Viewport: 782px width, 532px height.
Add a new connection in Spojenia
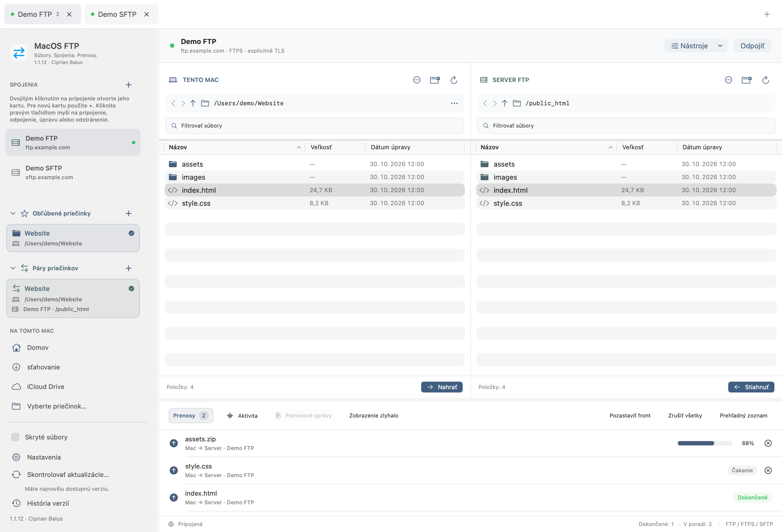(128, 85)
